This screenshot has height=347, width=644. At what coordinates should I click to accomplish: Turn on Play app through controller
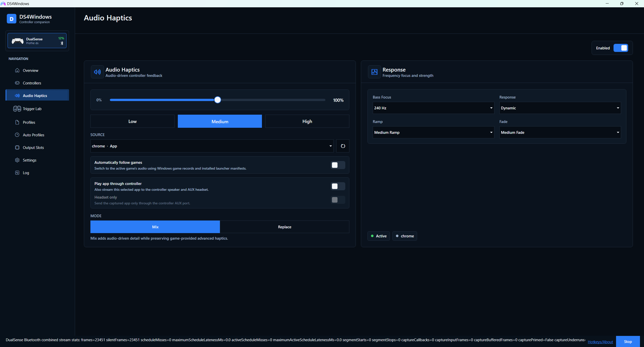click(x=338, y=186)
